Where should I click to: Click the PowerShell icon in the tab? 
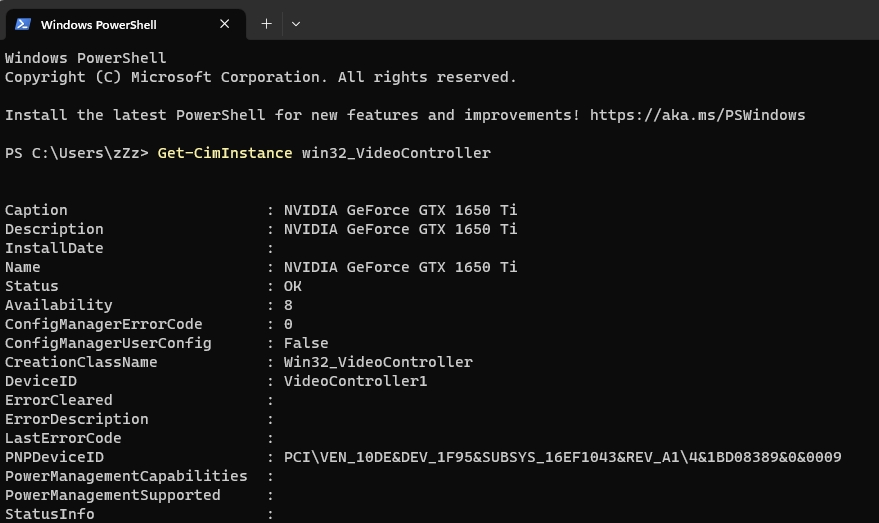22,24
